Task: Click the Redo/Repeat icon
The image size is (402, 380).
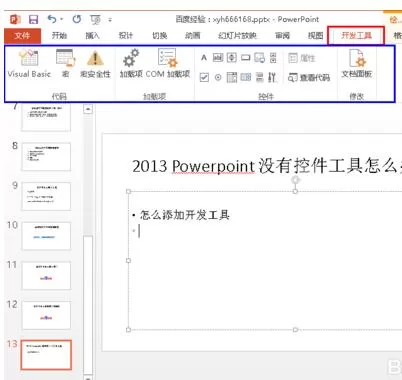Action: [x=77, y=19]
